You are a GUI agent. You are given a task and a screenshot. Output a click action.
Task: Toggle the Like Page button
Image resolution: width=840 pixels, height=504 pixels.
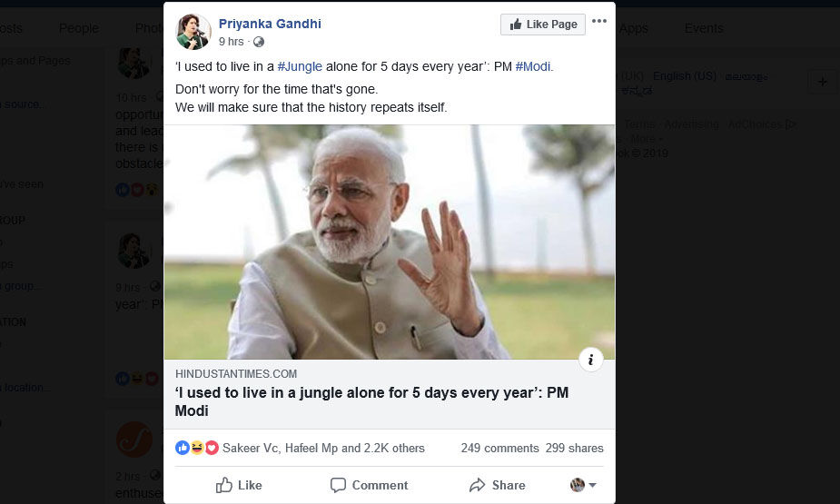click(543, 25)
